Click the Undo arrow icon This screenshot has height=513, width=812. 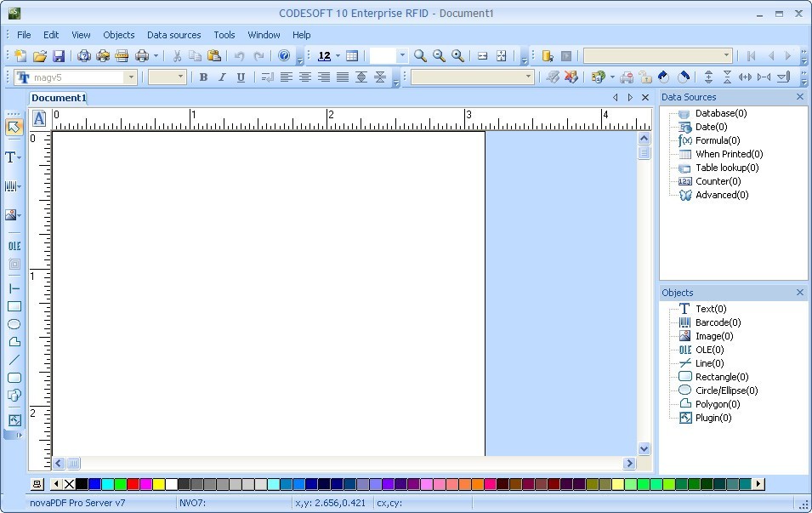pos(239,55)
